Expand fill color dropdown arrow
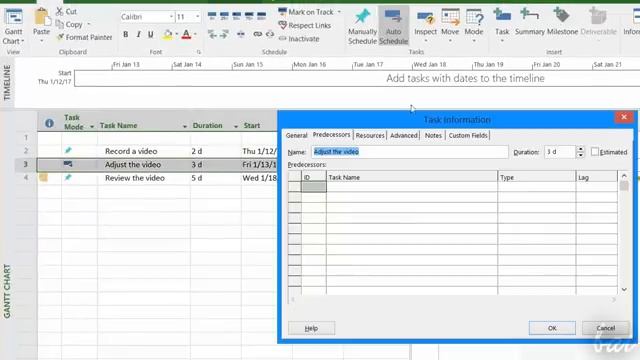Screen dimensions: 640x360 point(176,34)
